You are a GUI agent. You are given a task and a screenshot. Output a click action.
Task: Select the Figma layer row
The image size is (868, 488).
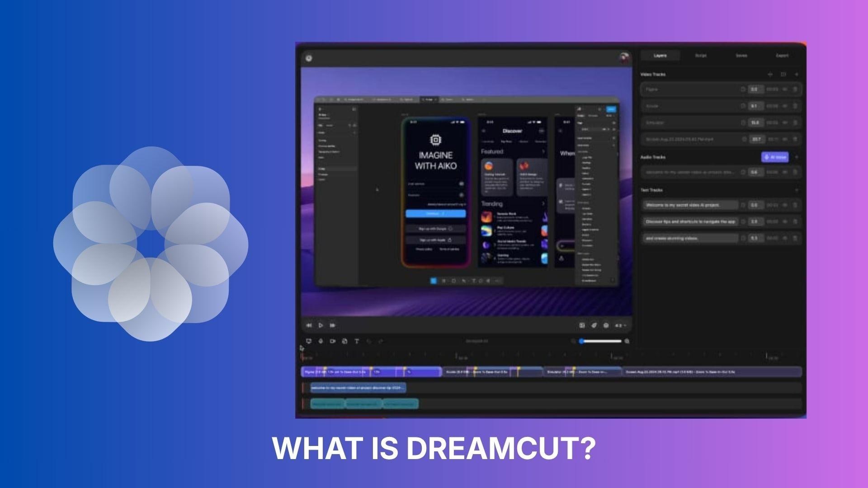click(x=721, y=89)
